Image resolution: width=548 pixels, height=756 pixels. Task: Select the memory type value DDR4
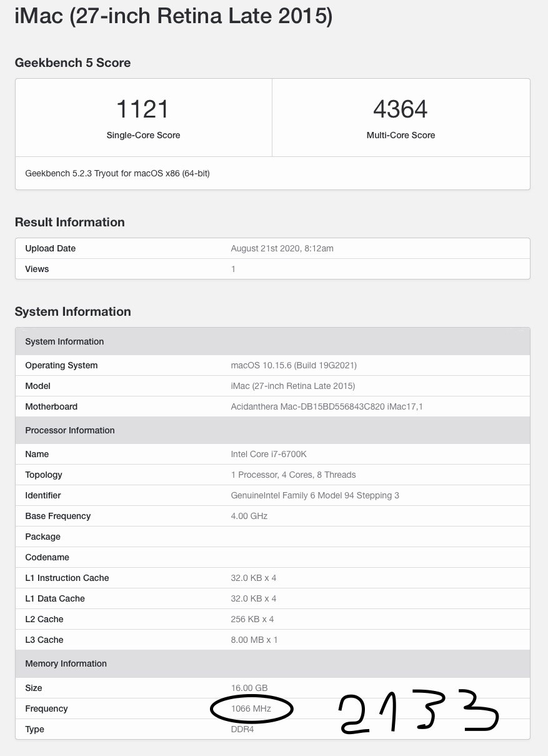coord(242,729)
